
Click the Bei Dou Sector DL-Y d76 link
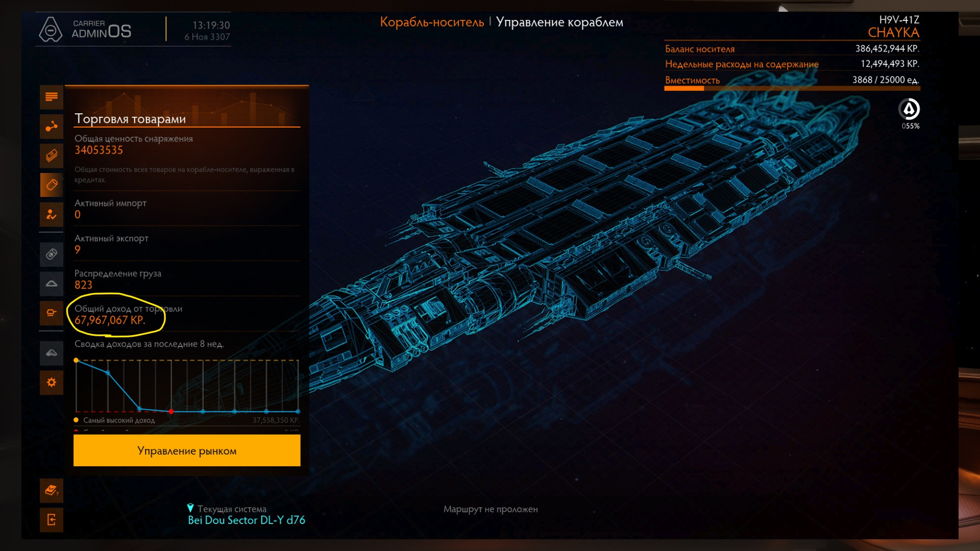[x=246, y=520]
